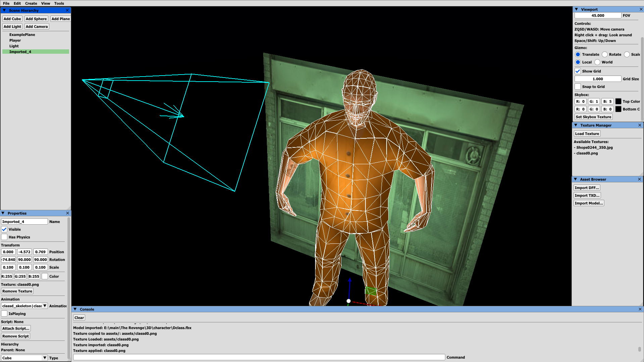Close the Scene Hierarchy panel
The width and height of the screenshot is (644, 362).
67,10
